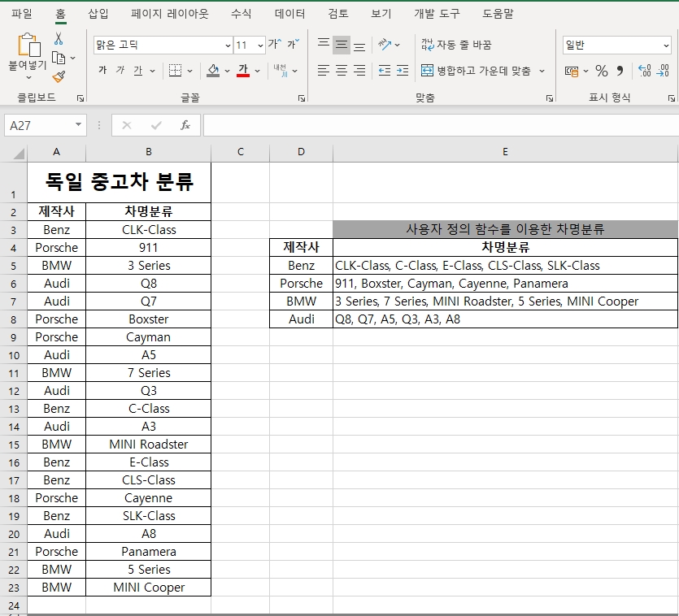Select row 10 header

point(14,355)
